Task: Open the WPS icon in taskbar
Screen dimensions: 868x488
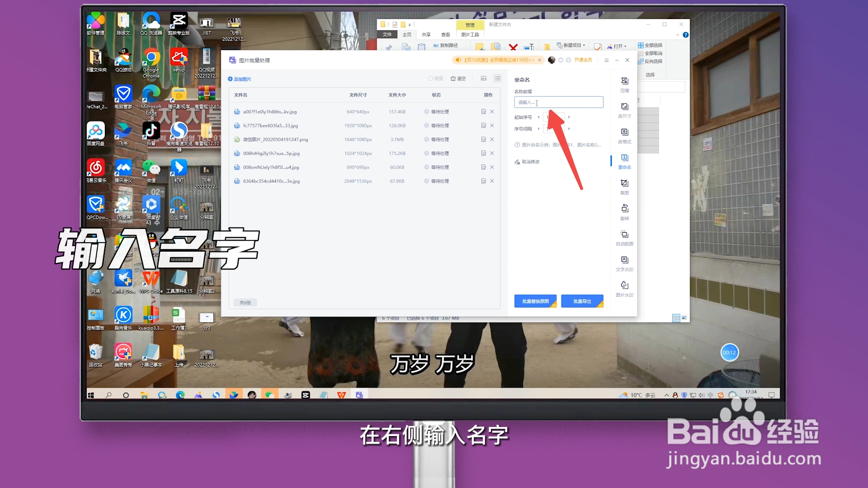Action: coord(341,395)
